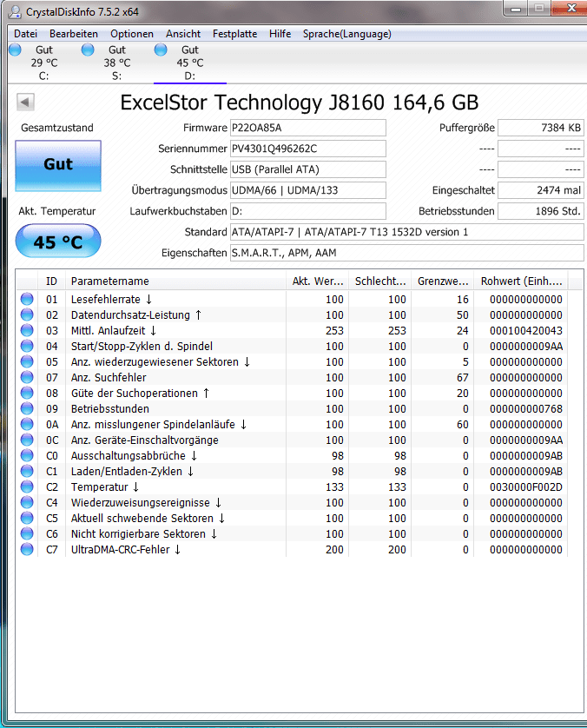Image resolution: width=587 pixels, height=728 pixels.
Task: Open the Optionen menu
Action: coord(132,34)
